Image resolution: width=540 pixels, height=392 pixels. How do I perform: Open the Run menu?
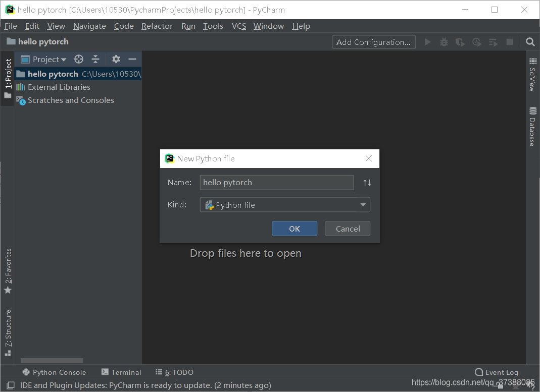188,26
